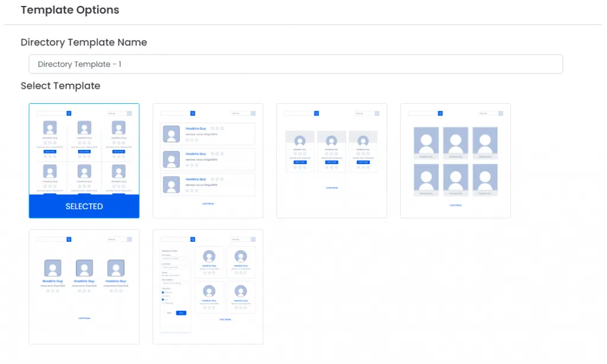Click Load More link in list-style template preview
The image size is (607, 364).
click(x=207, y=203)
